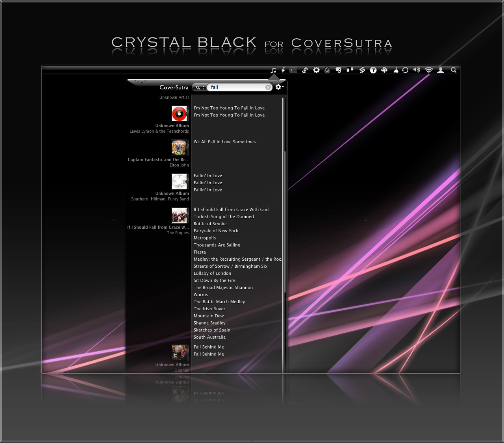Click 'The Pogues' artist name
The height and width of the screenshot is (443, 504).
(x=178, y=233)
